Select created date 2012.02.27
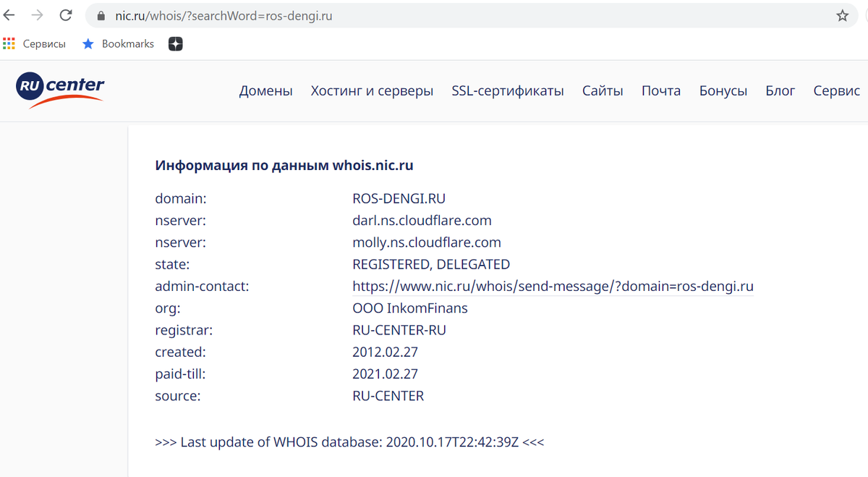This screenshot has height=477, width=868. coord(386,353)
